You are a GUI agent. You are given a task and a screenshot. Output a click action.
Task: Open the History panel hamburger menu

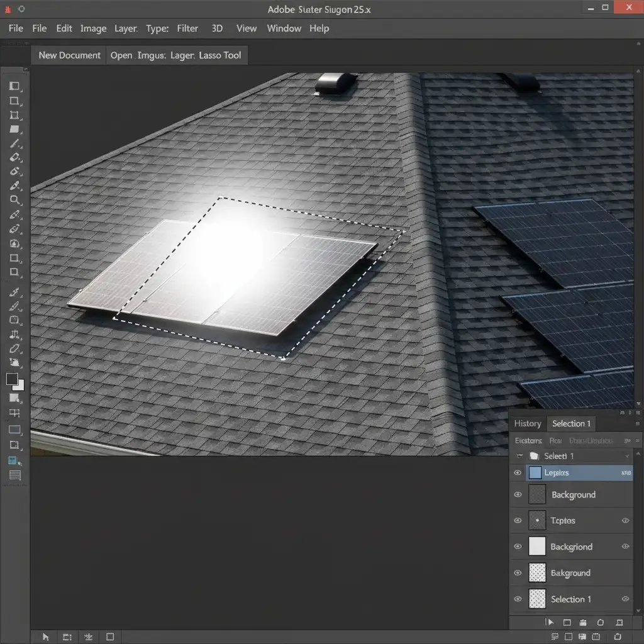(638, 424)
